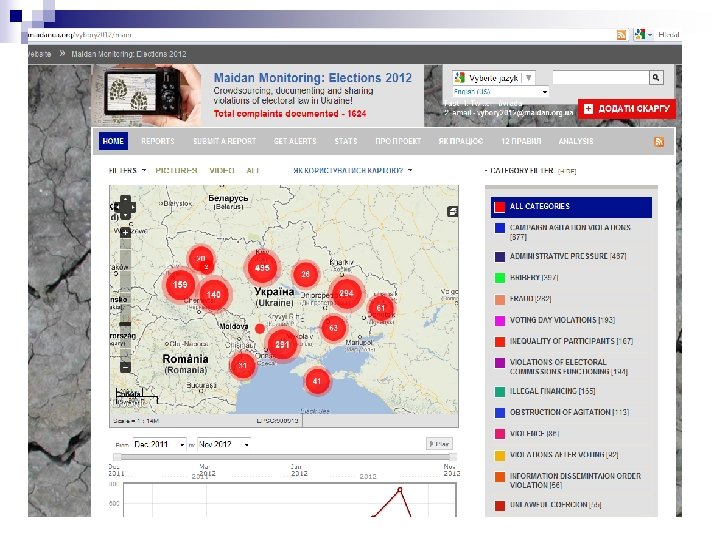Filter by Bribery category

coord(527,277)
